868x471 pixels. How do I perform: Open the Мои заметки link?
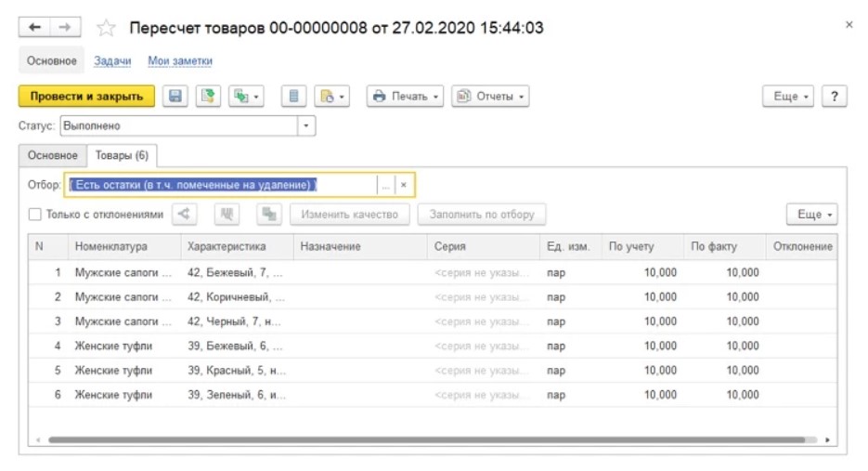(180, 60)
